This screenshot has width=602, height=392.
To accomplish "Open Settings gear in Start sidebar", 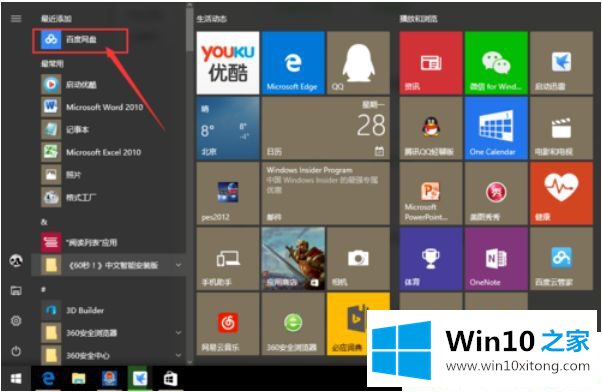I will pyautogui.click(x=16, y=321).
